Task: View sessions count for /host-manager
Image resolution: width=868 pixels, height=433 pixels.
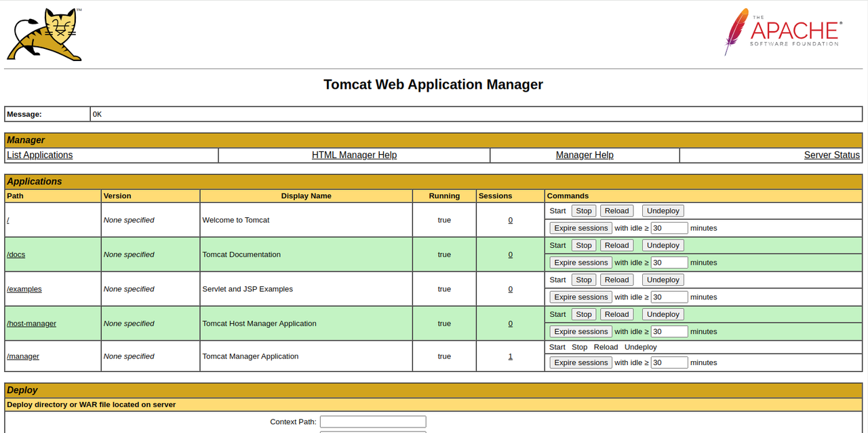Action: [x=511, y=324]
